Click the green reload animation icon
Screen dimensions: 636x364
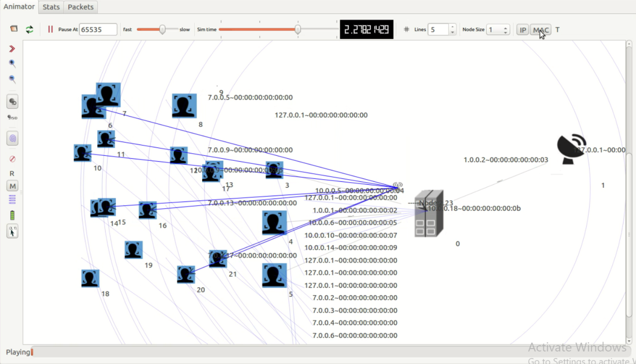[29, 29]
